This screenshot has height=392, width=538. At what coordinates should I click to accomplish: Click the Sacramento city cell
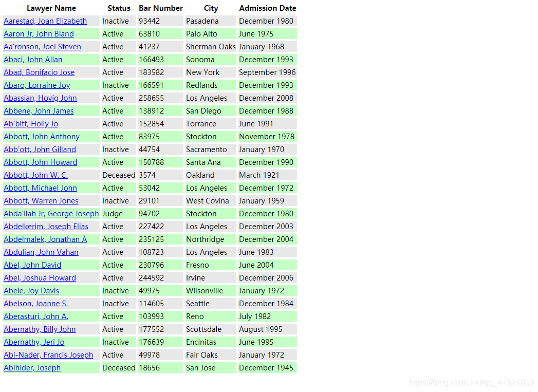pyautogui.click(x=211, y=150)
